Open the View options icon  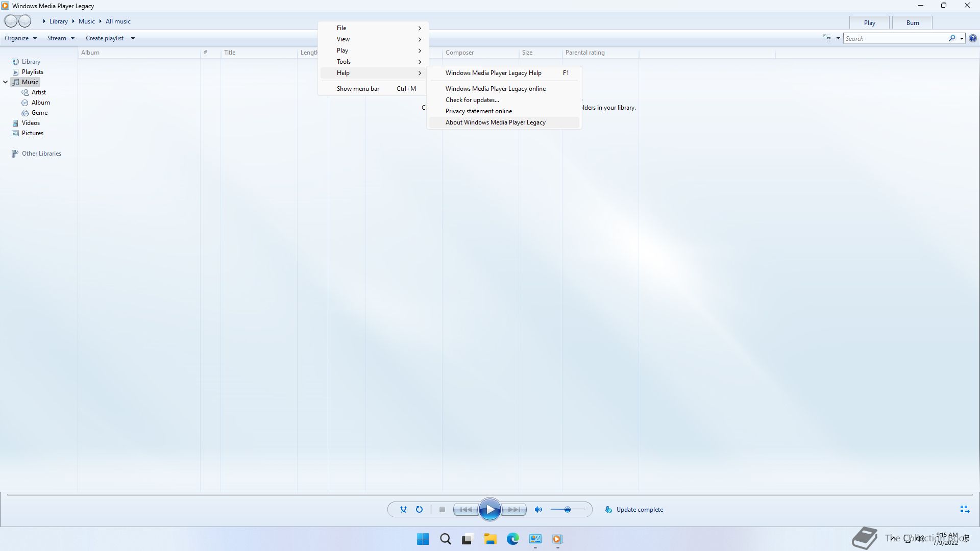tap(827, 38)
